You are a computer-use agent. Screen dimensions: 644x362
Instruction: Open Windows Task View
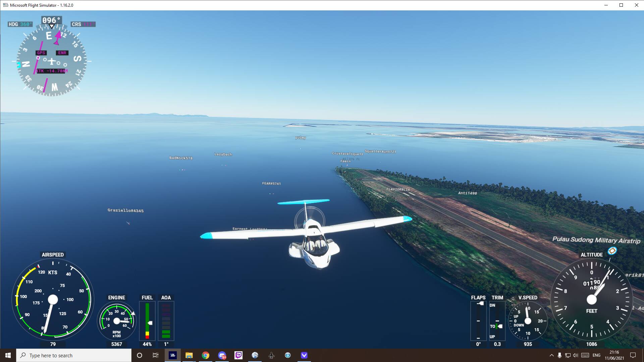(156, 355)
